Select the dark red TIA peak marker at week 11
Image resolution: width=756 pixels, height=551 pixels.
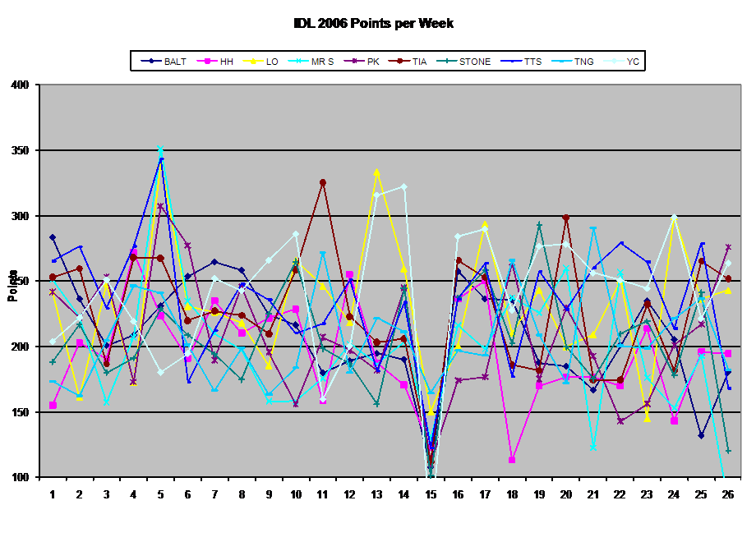click(x=323, y=182)
